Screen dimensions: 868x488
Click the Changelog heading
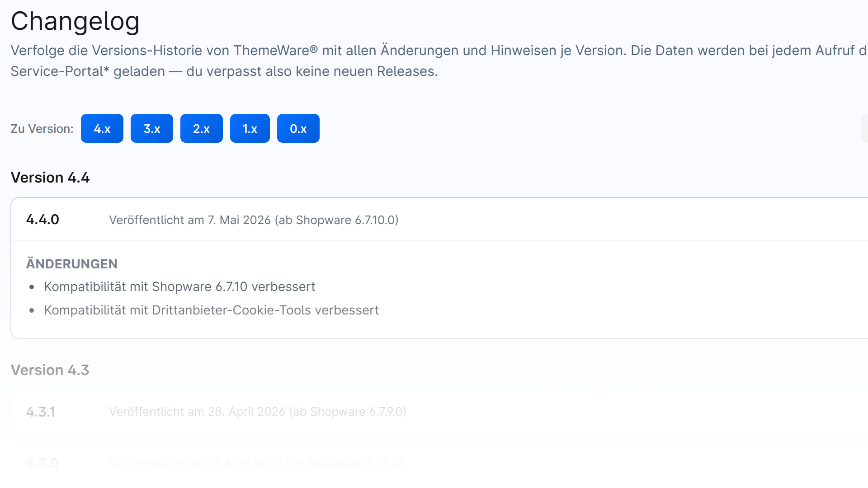click(x=75, y=21)
